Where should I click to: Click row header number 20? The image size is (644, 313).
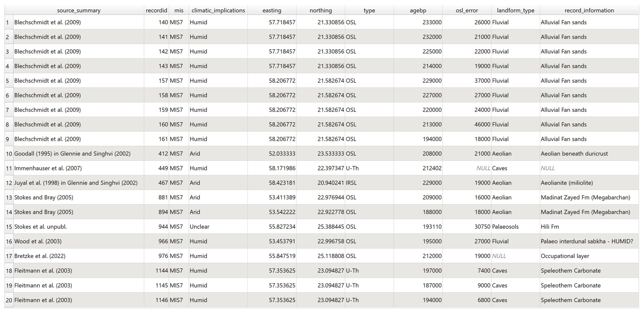[9, 300]
